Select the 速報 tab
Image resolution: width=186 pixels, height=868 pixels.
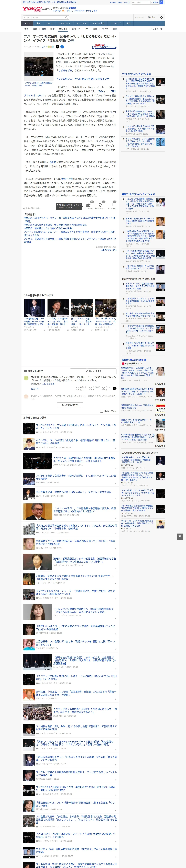coord(38,23)
